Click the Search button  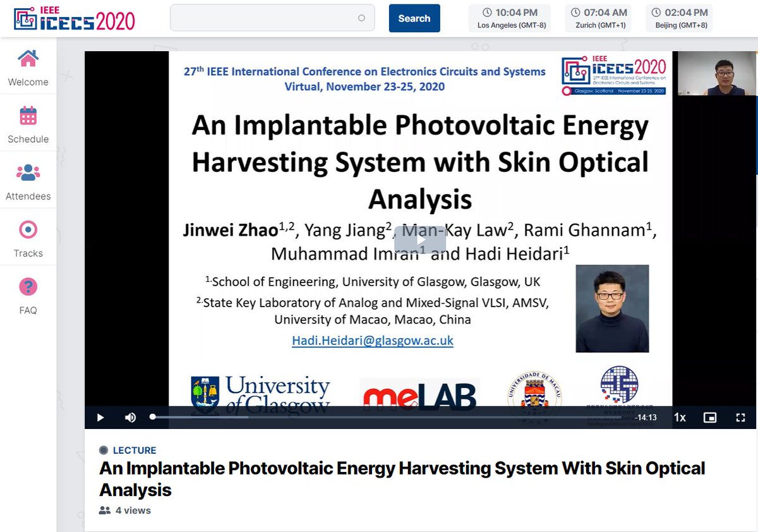pos(414,18)
